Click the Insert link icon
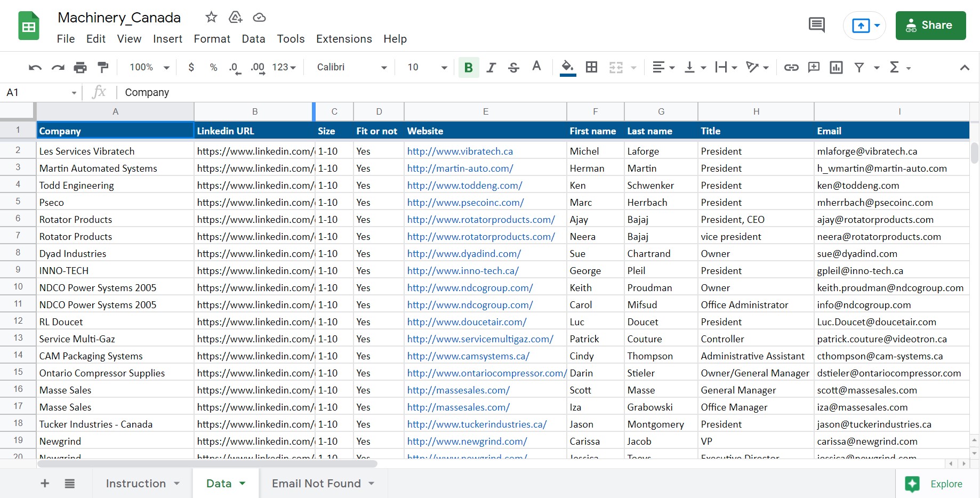The image size is (980, 498). click(x=791, y=67)
